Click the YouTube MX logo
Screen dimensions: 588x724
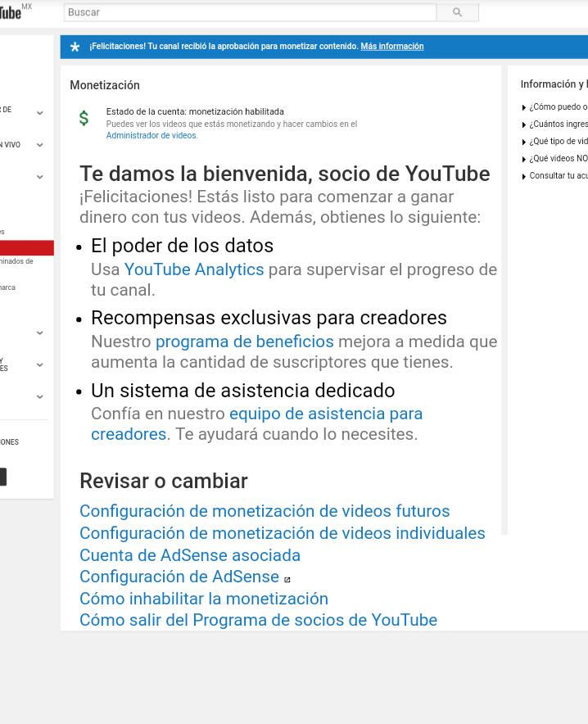tap(16, 11)
